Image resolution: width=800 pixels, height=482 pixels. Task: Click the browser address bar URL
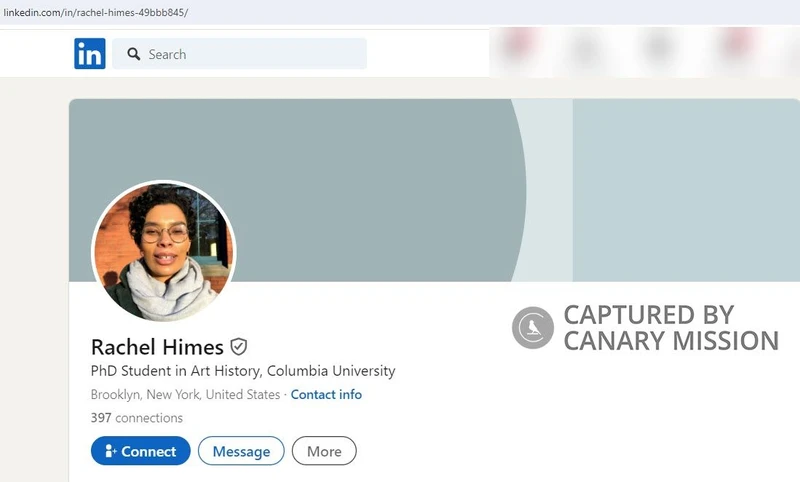coord(95,12)
